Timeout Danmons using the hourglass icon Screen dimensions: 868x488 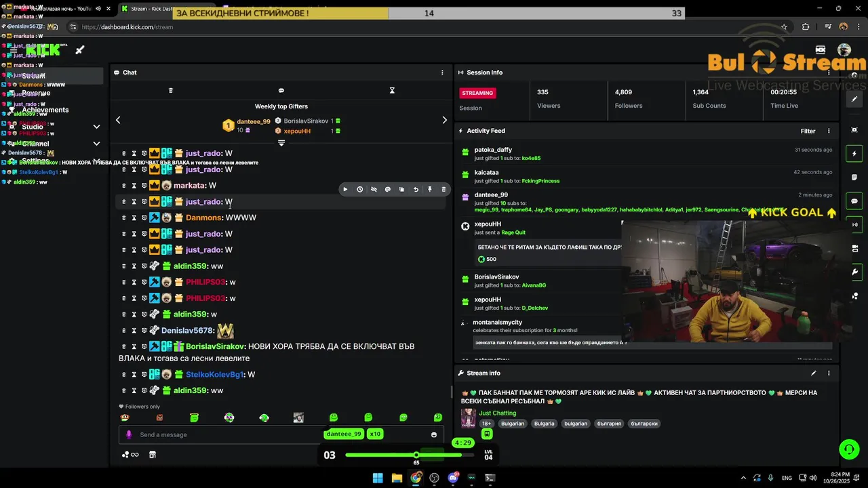(134, 218)
